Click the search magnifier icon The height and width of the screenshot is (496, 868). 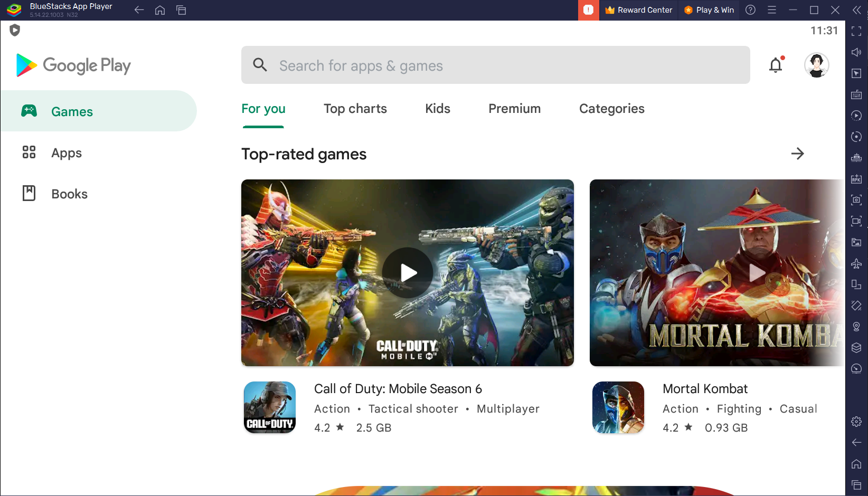click(x=260, y=65)
